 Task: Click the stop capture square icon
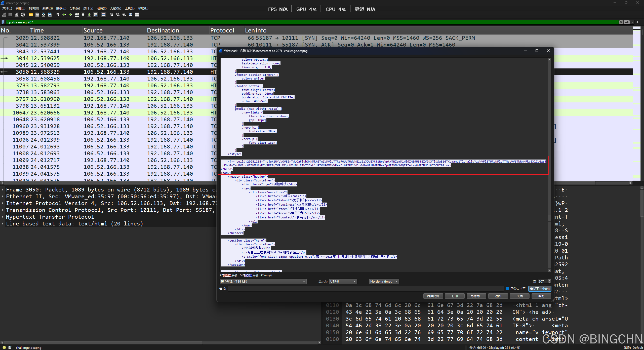pyautogui.click(x=10, y=15)
